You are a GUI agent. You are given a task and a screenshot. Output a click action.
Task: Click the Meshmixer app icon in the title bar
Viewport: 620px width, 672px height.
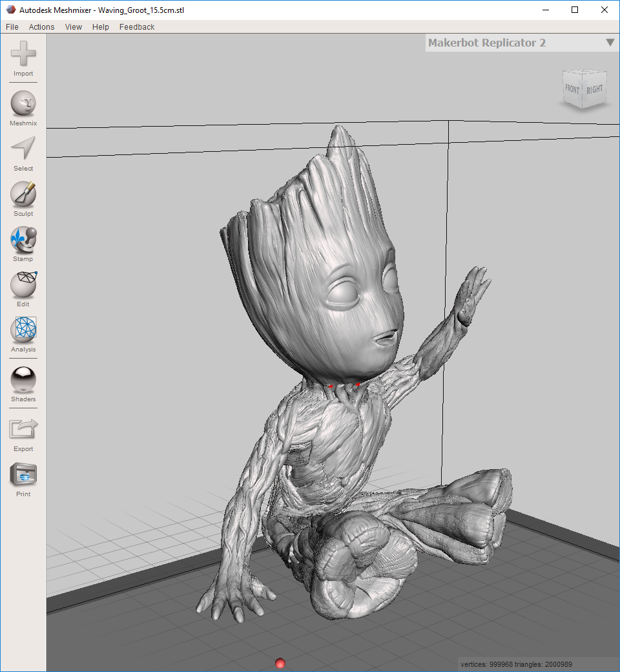pos(11,10)
